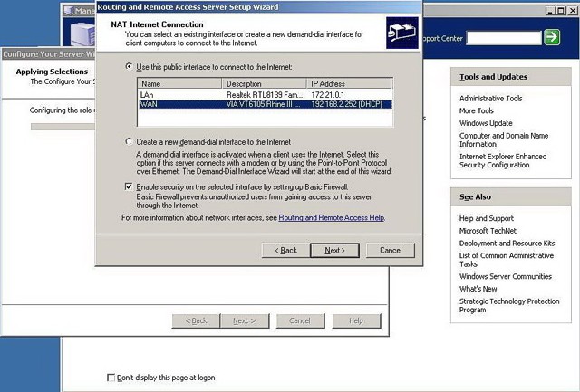Open Administrative Tools link
The image size is (580, 392).
click(x=490, y=99)
